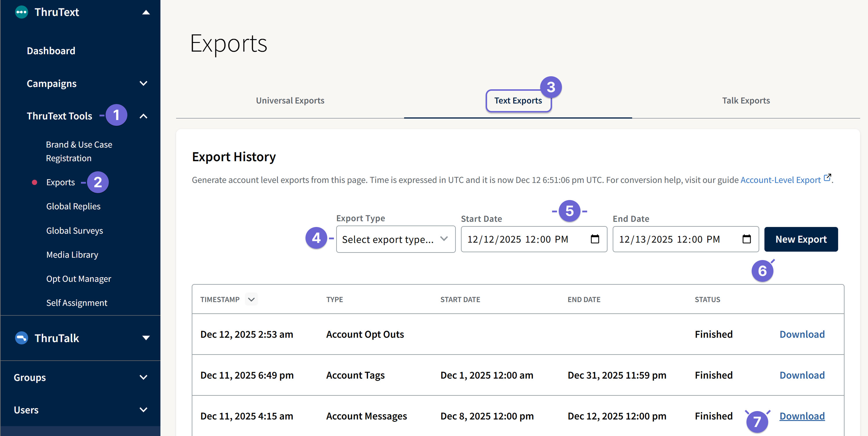Switch to the Universal Exports tab
Screen dimensions: 868x436
pyautogui.click(x=290, y=100)
